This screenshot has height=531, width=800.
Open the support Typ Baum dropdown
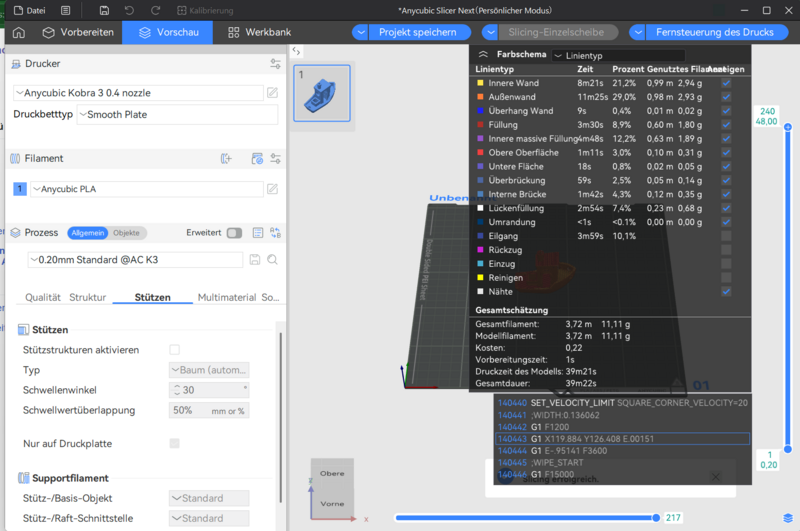tap(209, 370)
